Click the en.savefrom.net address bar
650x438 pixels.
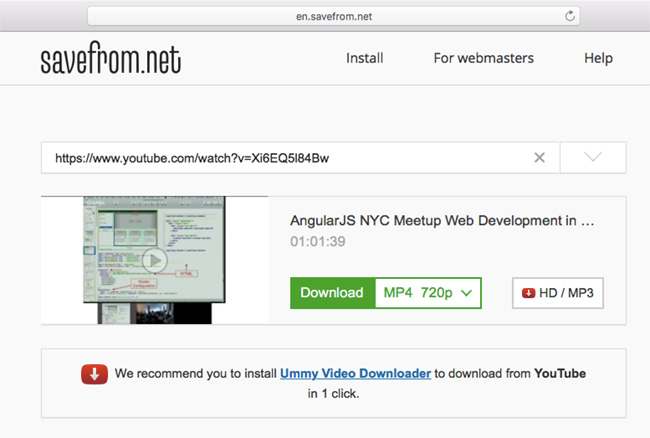tap(334, 16)
